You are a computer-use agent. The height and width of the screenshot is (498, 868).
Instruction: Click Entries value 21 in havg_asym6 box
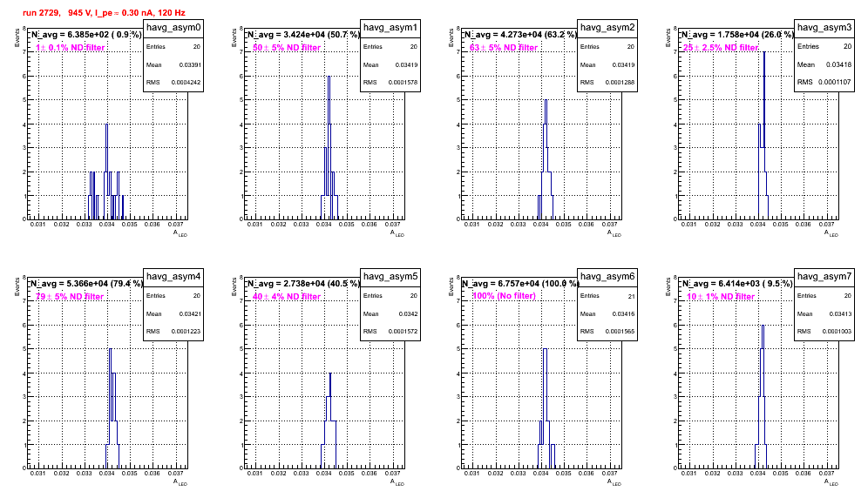[x=631, y=296]
